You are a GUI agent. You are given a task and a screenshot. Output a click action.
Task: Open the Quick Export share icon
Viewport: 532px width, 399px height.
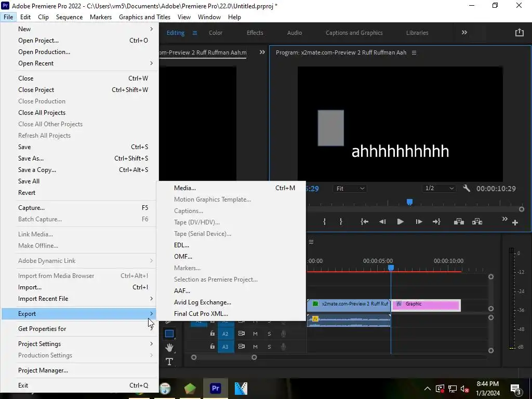pyautogui.click(x=520, y=32)
